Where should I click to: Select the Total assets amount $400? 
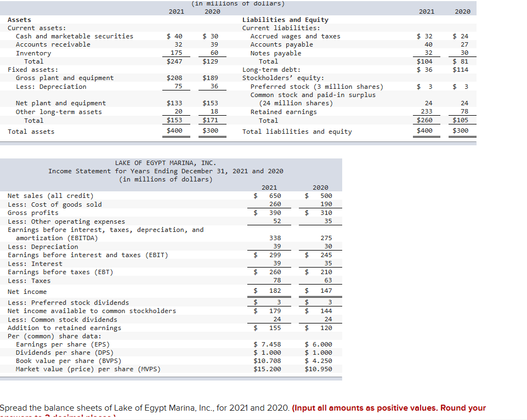point(176,131)
